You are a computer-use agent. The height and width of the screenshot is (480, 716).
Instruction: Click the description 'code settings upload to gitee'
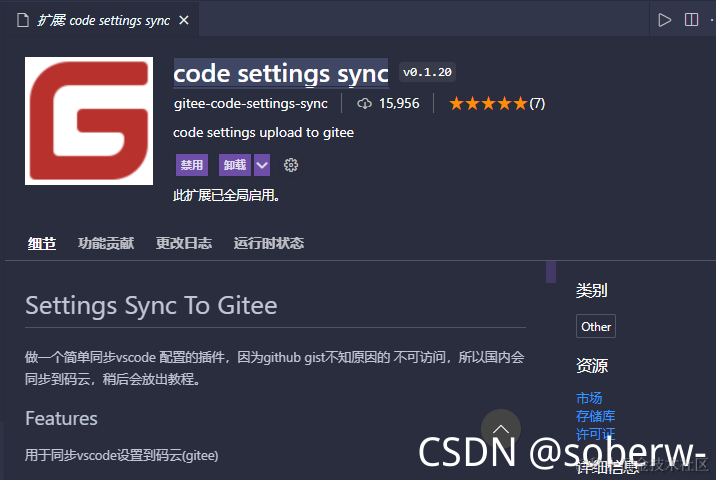263,132
